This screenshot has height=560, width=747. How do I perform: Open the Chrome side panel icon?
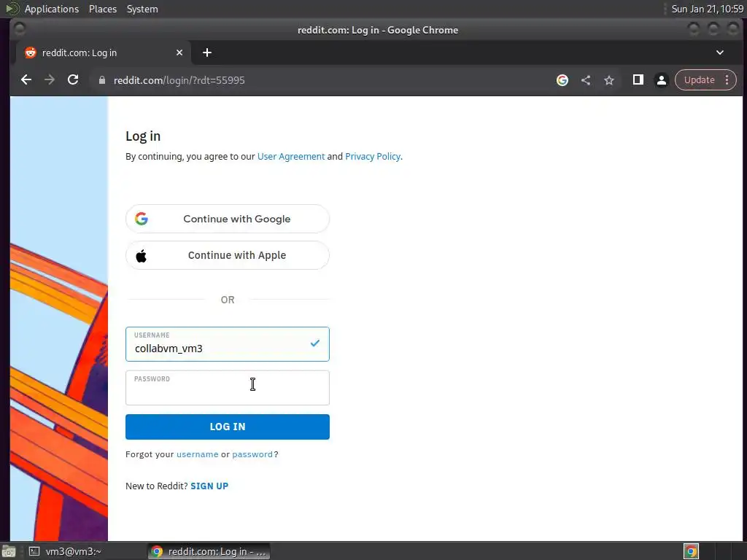[x=638, y=80]
